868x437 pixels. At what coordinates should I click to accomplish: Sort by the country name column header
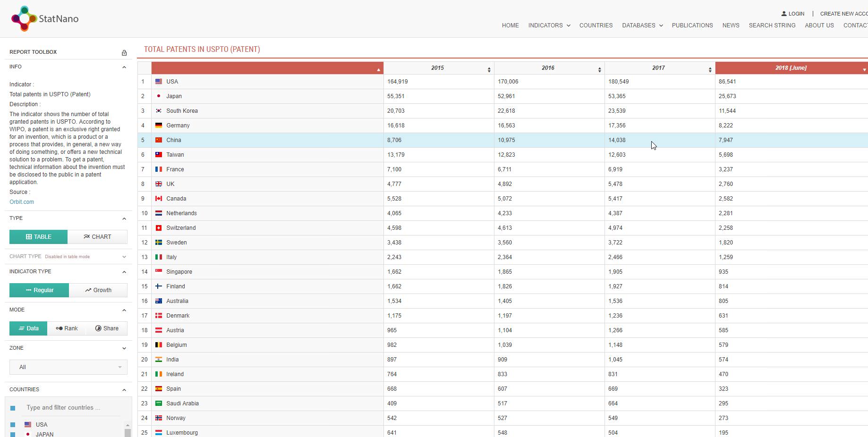click(267, 68)
